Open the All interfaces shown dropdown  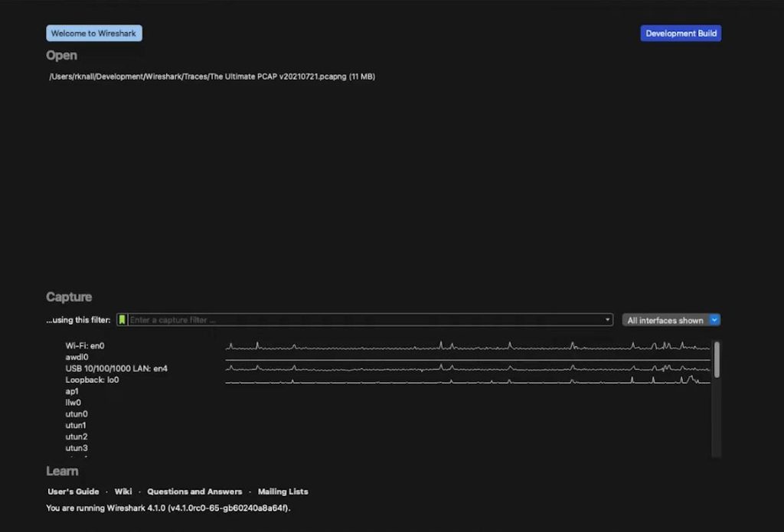click(671, 320)
